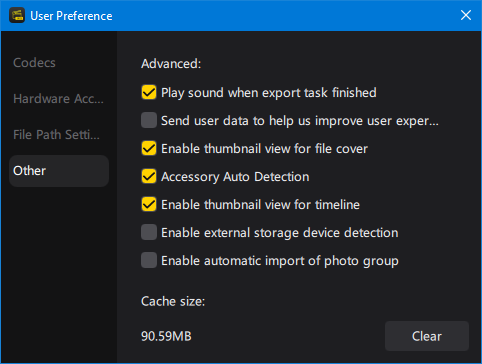
Task: Enable Send user data checkbox
Action: pos(149,120)
